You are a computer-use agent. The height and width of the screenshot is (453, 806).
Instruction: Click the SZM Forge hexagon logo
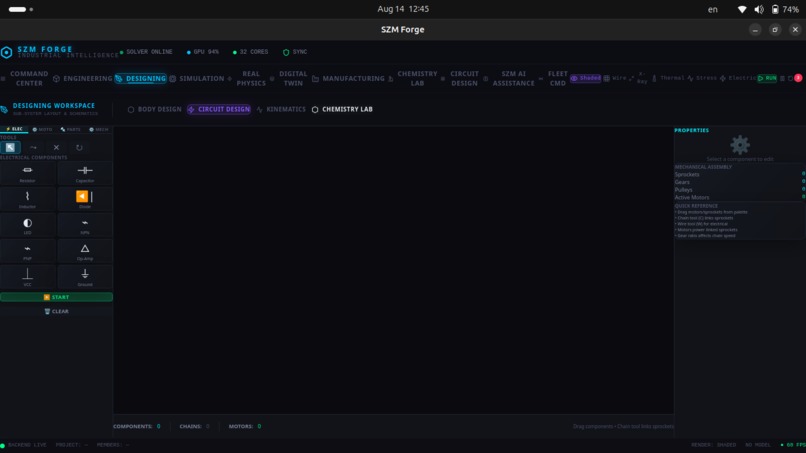coord(7,52)
